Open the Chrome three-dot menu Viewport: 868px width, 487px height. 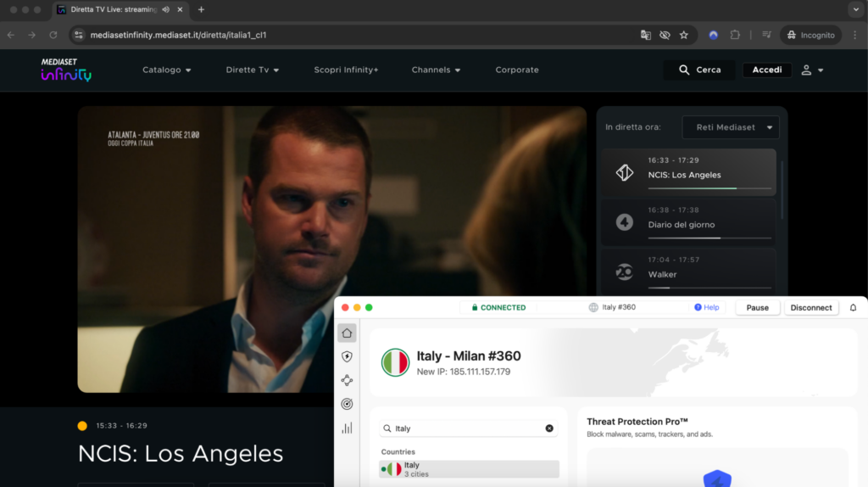tap(855, 35)
